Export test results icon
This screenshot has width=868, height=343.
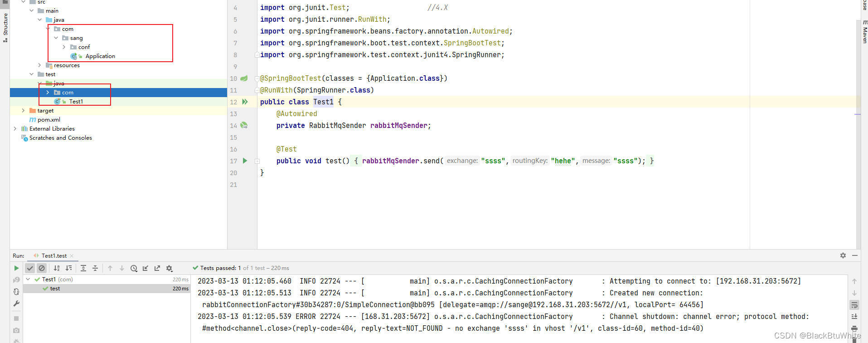tap(157, 268)
